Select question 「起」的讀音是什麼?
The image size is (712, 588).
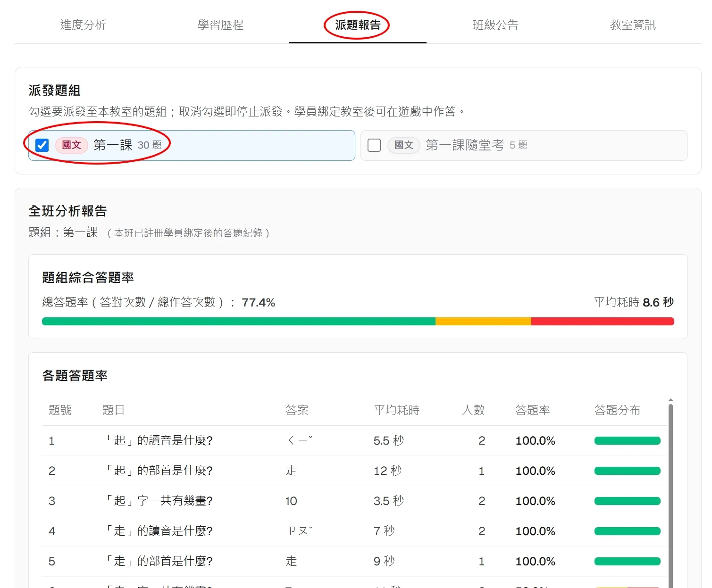(158, 440)
